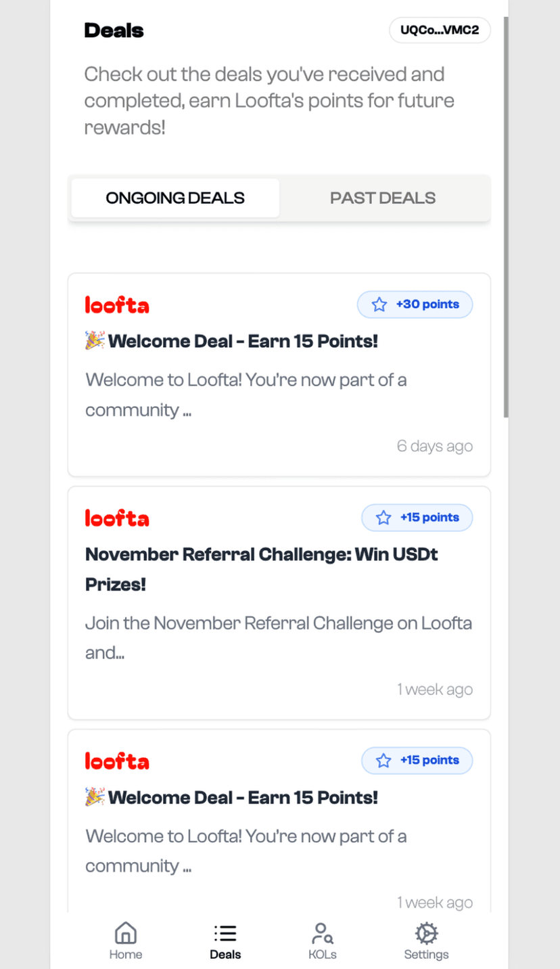Click the vertical scrollbar thumb
This screenshot has height=969, width=560.
[506, 217]
